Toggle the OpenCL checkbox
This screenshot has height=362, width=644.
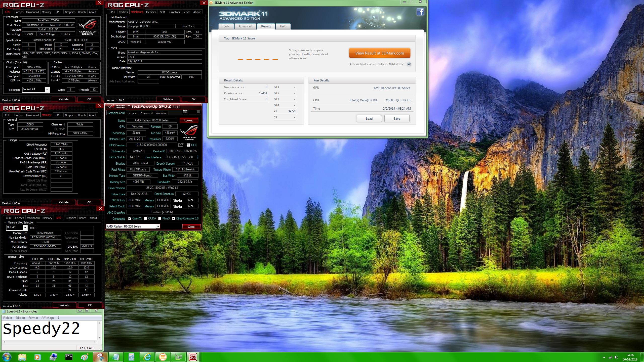tap(130, 218)
